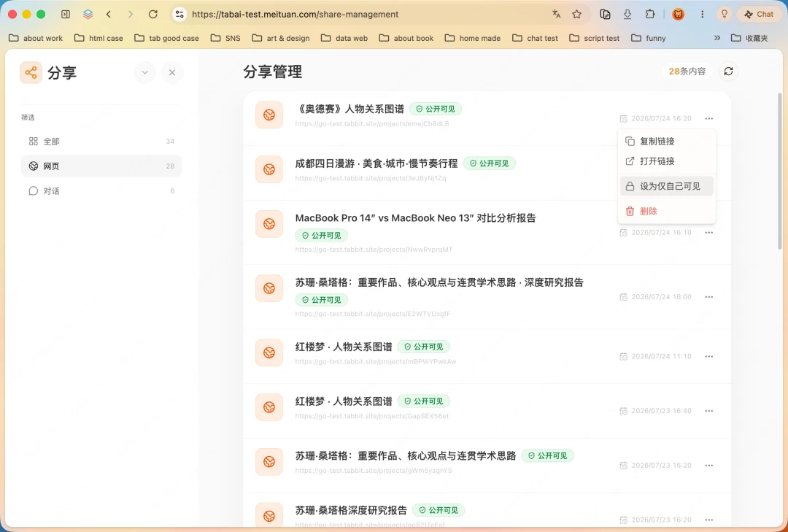Open more options for 2026/07/24 16:00 item
Screen dimensions: 788x532
(x=708, y=297)
